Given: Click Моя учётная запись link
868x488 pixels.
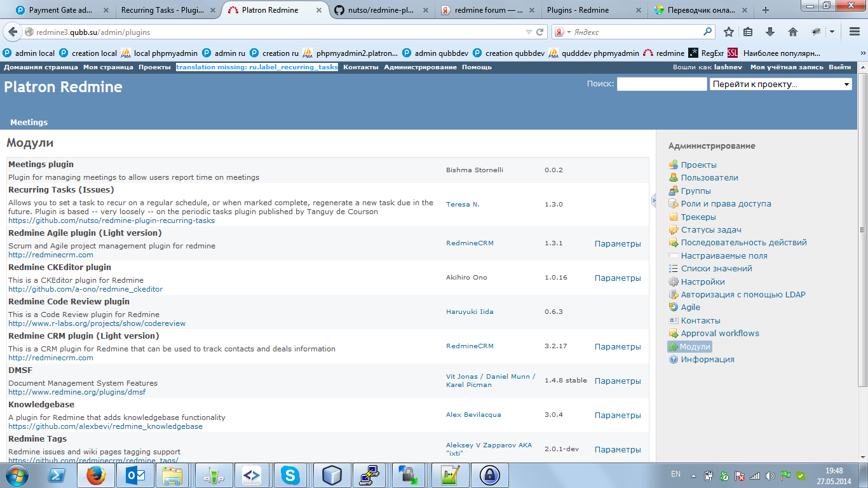Looking at the screenshot, I should point(787,67).
